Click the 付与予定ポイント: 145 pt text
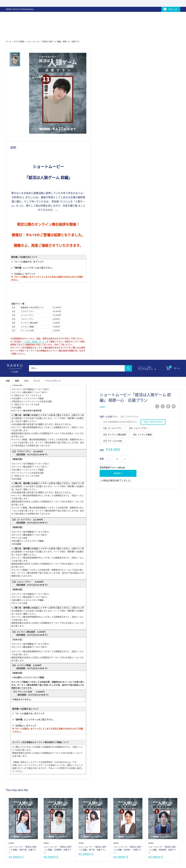This screenshot has width=186, height=868. tap(112, 468)
